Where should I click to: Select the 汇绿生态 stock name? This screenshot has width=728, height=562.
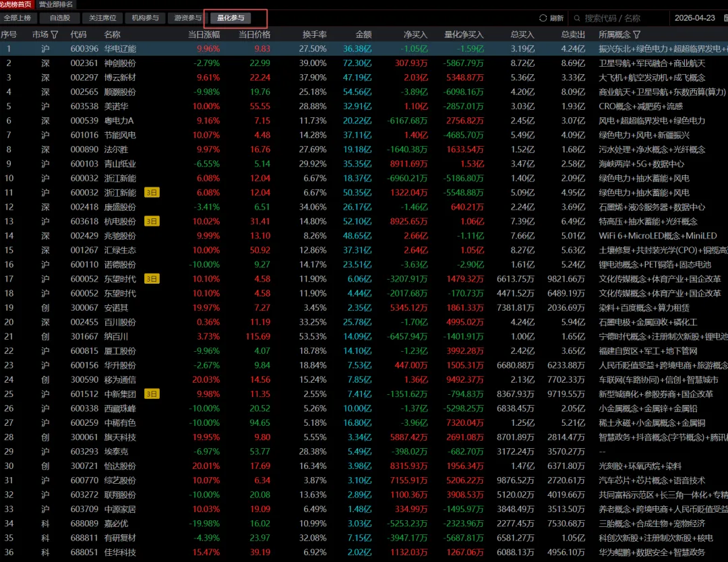(x=120, y=250)
